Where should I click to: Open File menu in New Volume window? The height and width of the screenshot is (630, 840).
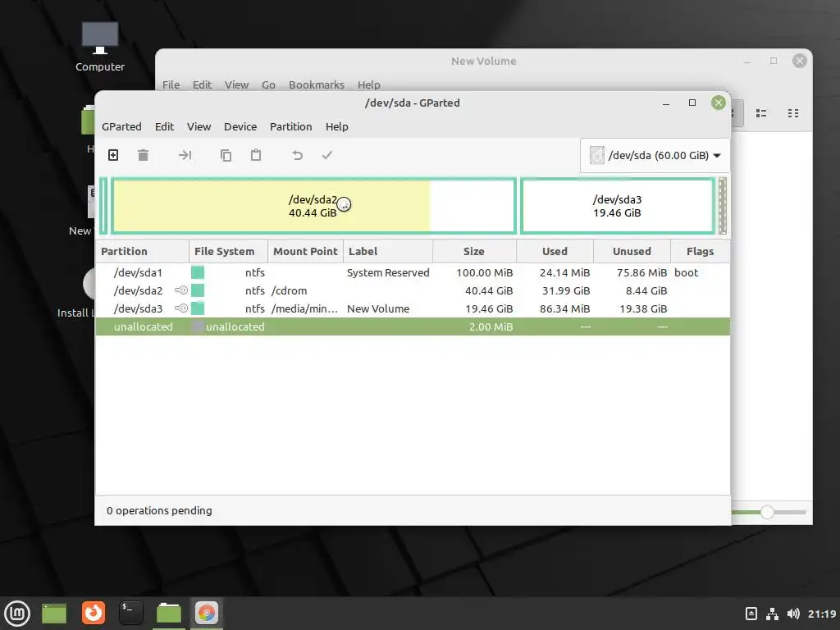point(171,84)
